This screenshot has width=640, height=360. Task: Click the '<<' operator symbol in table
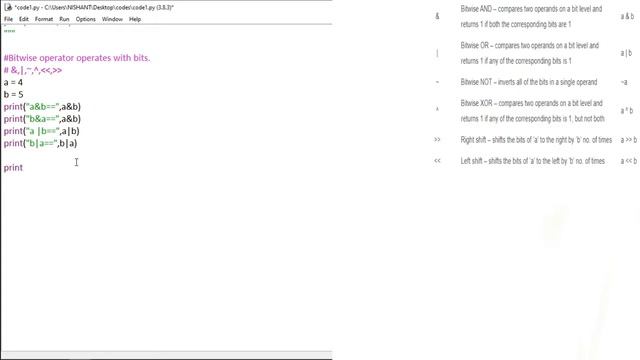[x=437, y=161]
